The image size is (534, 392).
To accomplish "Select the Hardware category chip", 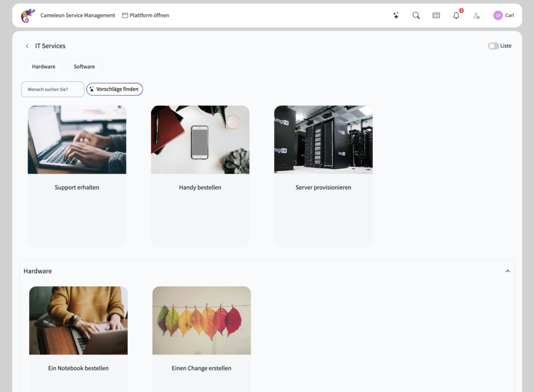I will (x=43, y=67).
